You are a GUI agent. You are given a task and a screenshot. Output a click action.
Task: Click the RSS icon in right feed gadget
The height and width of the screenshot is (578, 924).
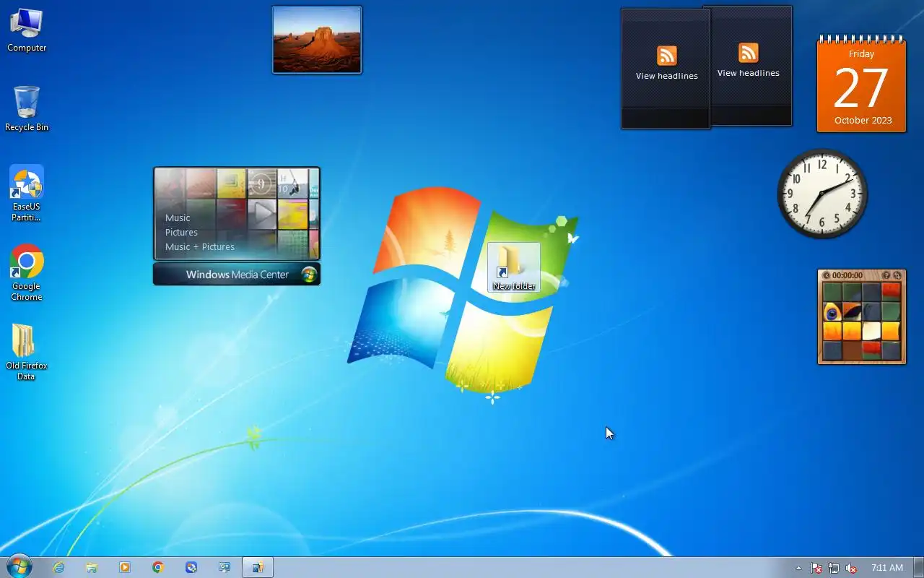pyautogui.click(x=749, y=53)
